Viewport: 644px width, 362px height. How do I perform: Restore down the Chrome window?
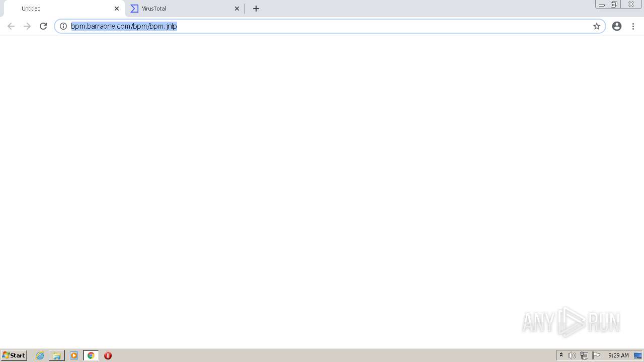click(x=614, y=5)
